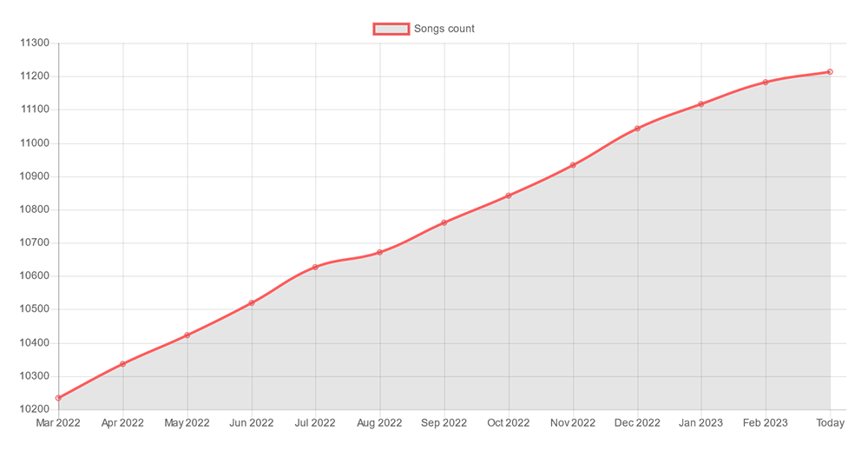Click the Jan 2023 data point
This screenshot has height=457, width=868.
pos(701,104)
